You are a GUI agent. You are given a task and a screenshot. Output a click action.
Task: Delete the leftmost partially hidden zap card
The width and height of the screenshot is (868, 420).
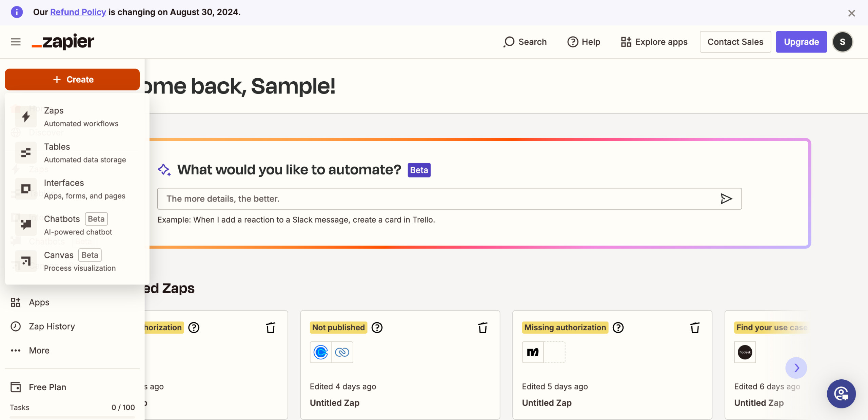click(x=270, y=328)
